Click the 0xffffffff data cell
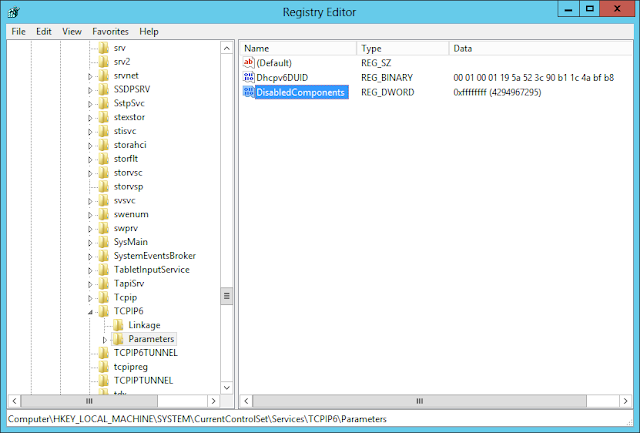 click(x=497, y=92)
